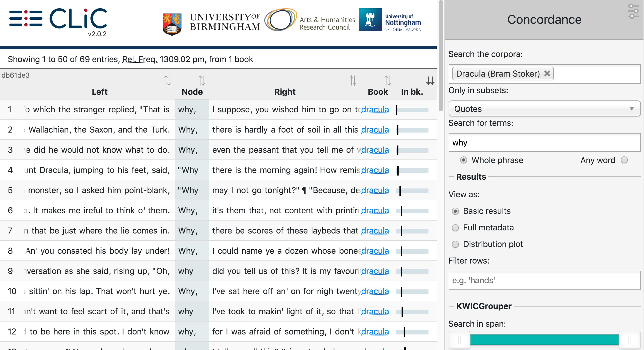Open dracula book link in row 1
The height and width of the screenshot is (350, 644).
coord(375,110)
